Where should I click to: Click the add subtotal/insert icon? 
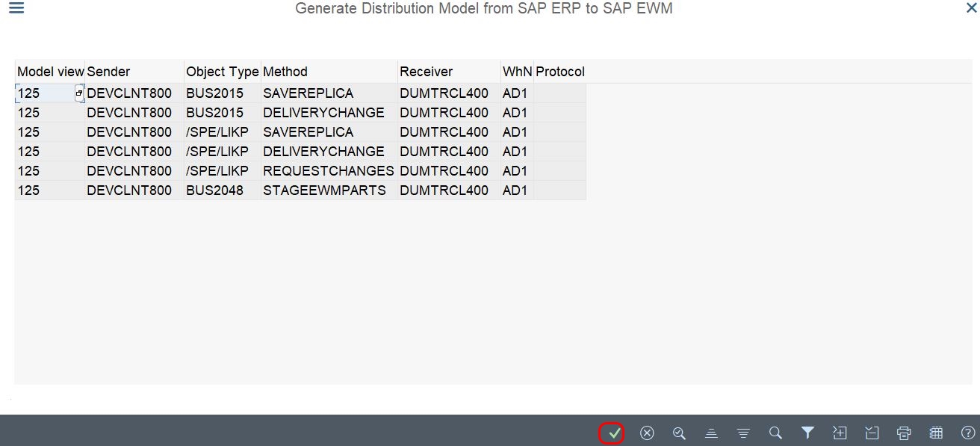(840, 433)
